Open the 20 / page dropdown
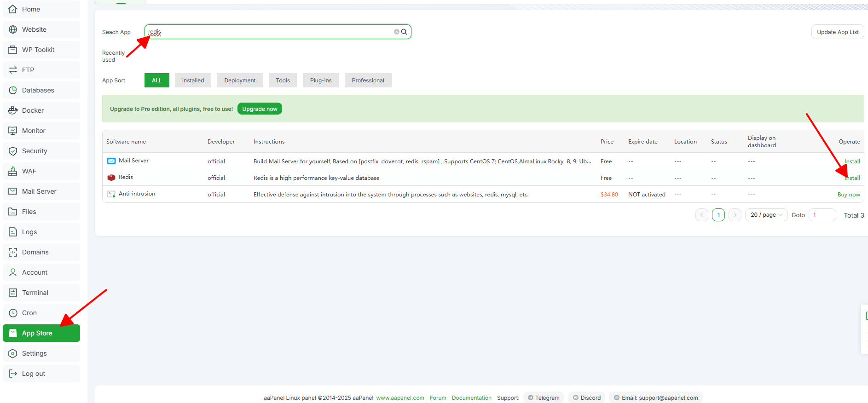Viewport: 868px width, 403px height. point(766,215)
